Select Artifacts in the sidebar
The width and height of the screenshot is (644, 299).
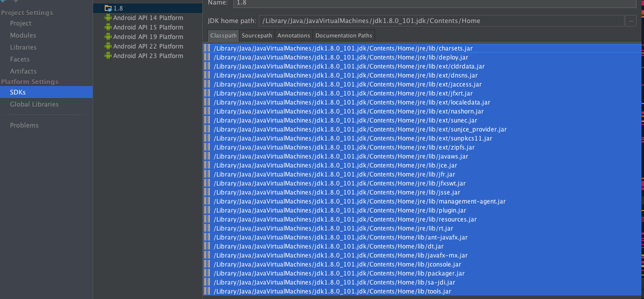(23, 71)
